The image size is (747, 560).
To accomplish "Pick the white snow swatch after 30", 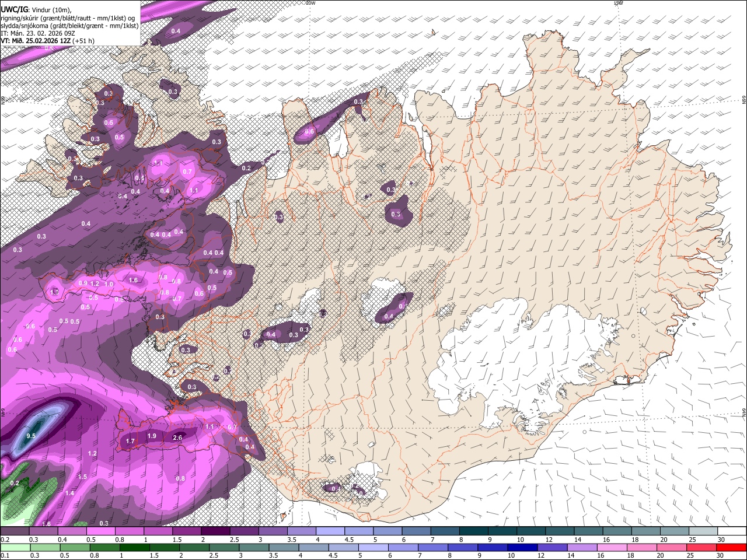I will pyautogui.click(x=732, y=531).
